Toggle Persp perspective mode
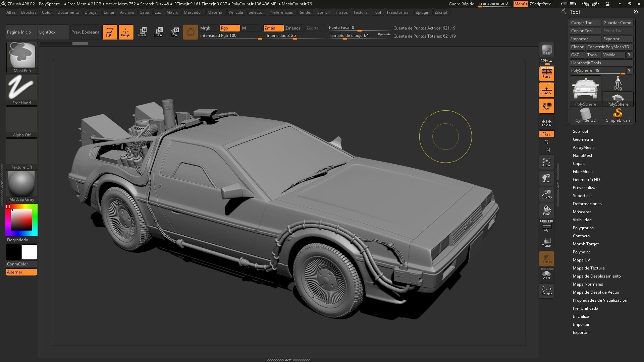Screen dimensions: 644x362 point(547,74)
